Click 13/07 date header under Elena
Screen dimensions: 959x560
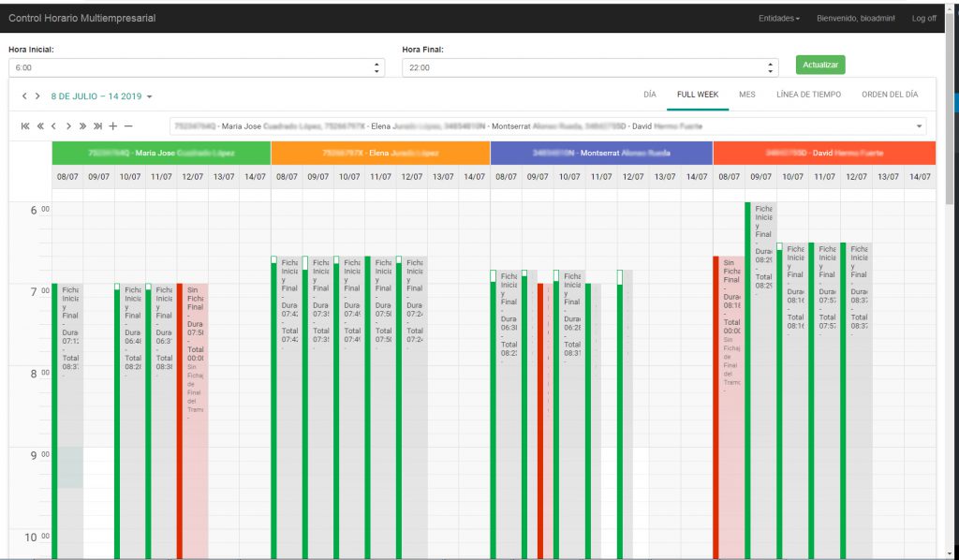(443, 177)
